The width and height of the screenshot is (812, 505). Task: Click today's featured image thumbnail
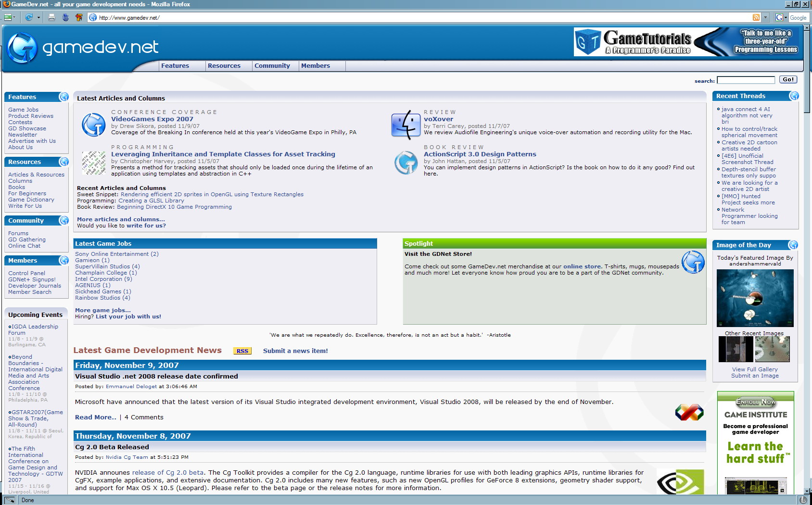coord(755,298)
